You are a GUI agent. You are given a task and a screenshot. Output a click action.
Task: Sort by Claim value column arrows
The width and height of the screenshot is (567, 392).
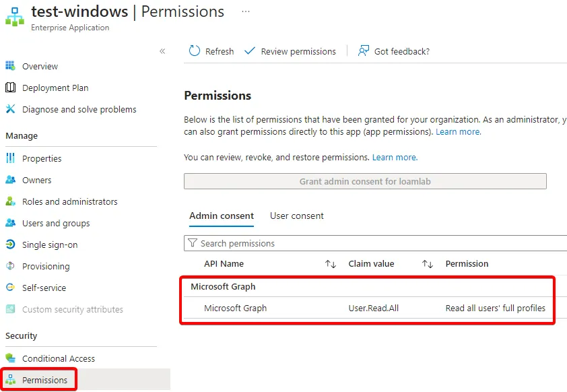click(428, 264)
